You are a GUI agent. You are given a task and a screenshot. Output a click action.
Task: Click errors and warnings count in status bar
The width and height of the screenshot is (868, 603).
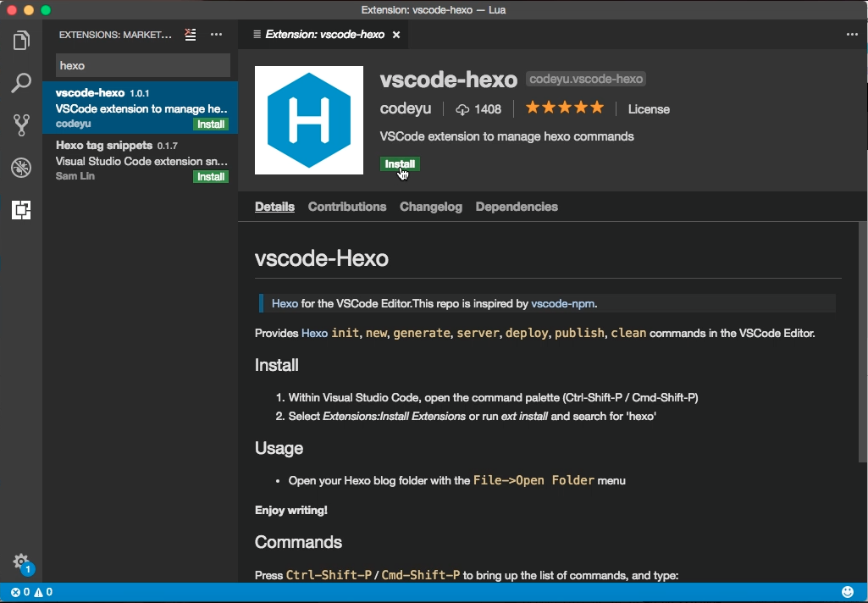31,592
